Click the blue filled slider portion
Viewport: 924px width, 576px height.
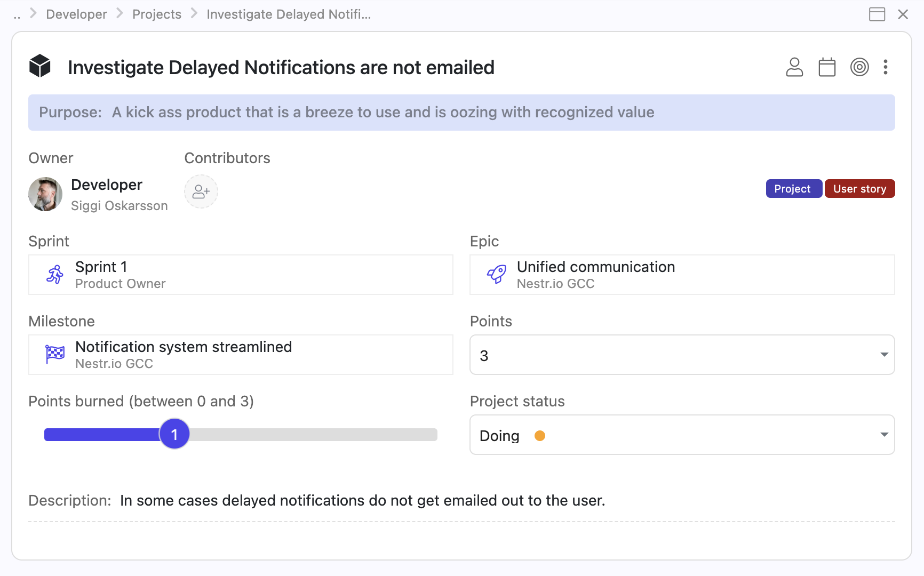click(102, 435)
